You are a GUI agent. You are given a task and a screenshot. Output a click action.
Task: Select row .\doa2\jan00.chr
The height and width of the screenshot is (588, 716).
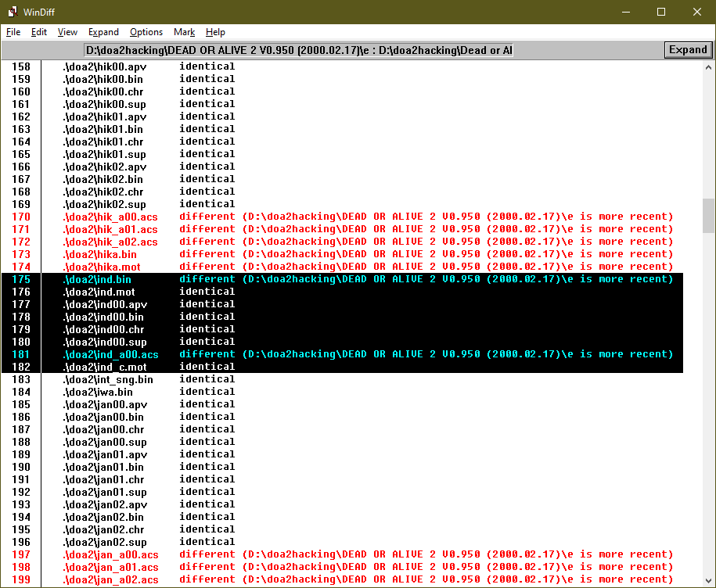342,429
